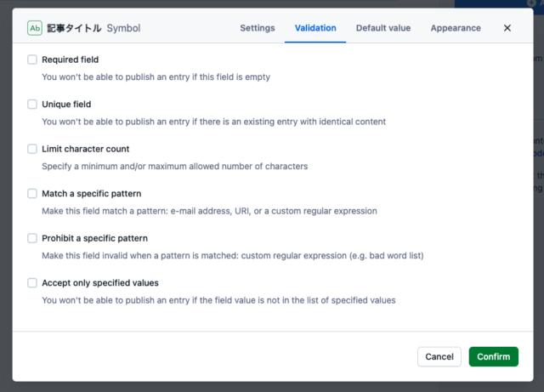Click the 'Unique field' label text
The height and width of the screenshot is (392, 544).
66,105
